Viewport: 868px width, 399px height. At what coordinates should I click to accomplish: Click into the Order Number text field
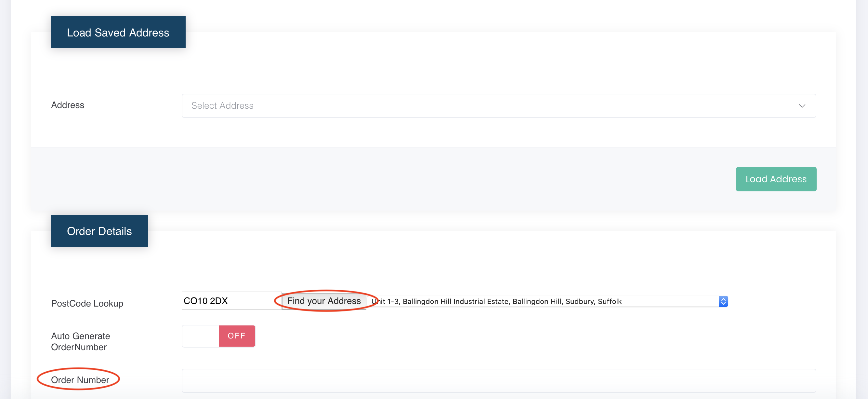point(499,381)
